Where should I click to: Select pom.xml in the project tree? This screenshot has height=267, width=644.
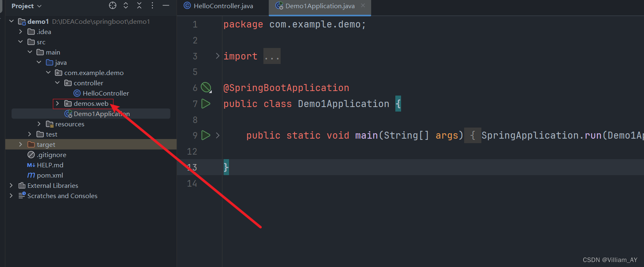point(45,175)
